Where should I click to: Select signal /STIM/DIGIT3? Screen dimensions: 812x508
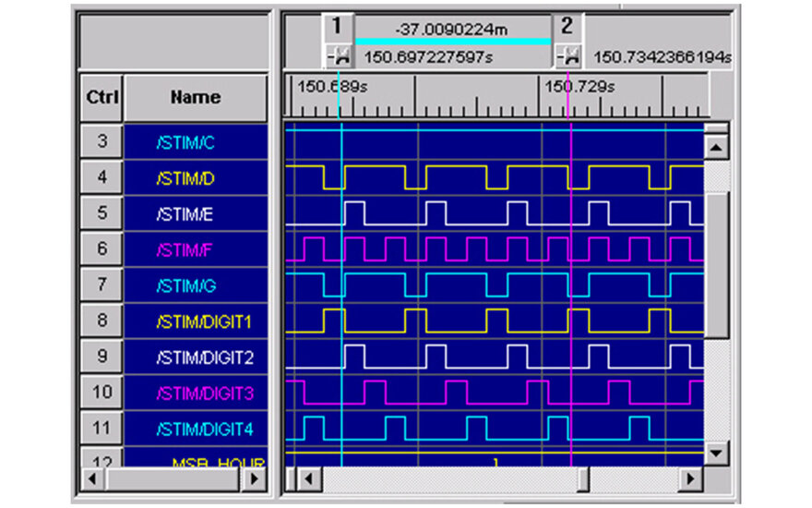[x=197, y=393]
